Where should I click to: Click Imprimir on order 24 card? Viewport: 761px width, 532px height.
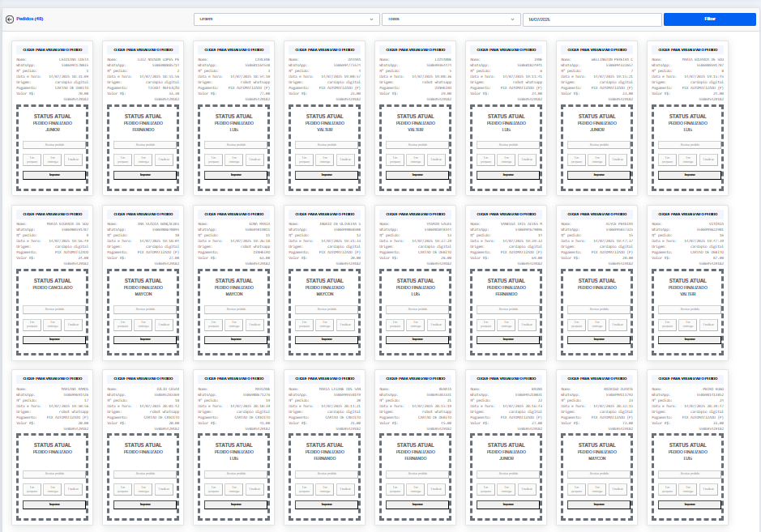pyautogui.click(x=690, y=504)
